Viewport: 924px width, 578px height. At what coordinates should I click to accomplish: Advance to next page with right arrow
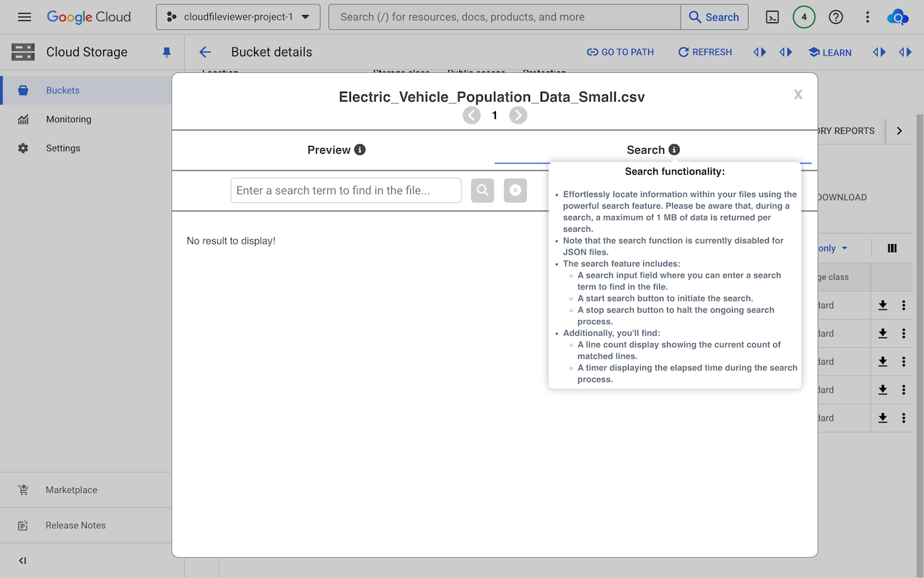518,115
